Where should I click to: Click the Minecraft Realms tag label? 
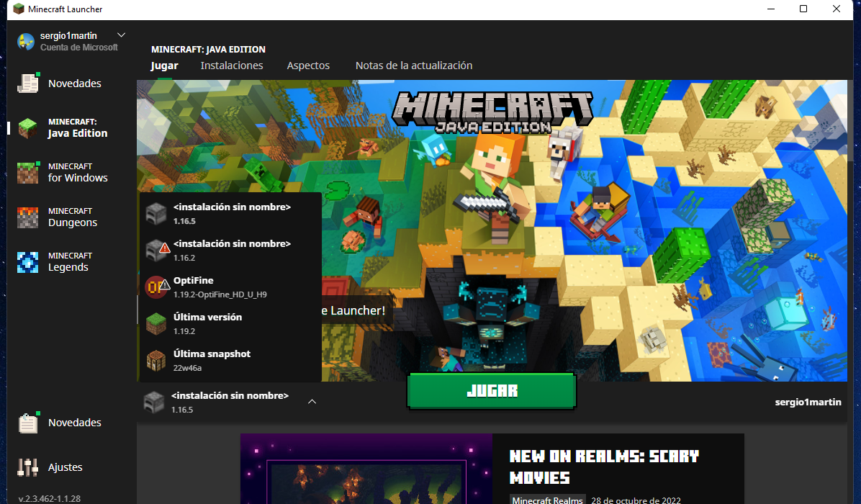coord(547,500)
